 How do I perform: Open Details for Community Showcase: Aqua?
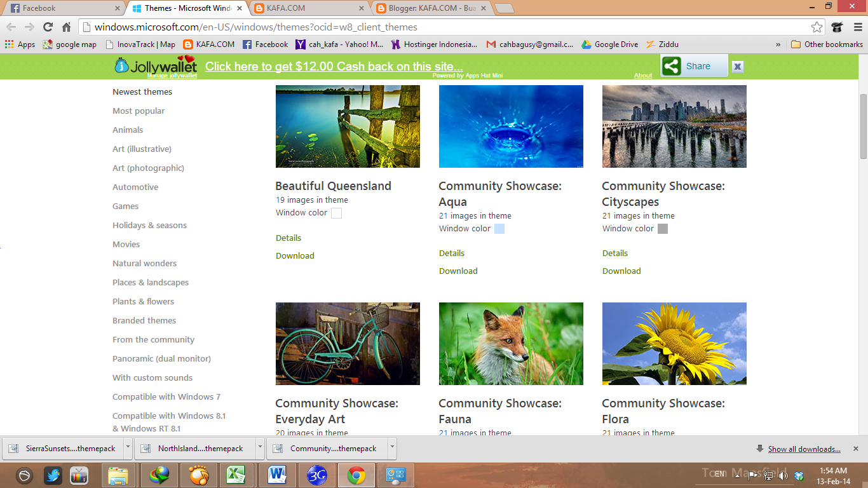click(452, 253)
